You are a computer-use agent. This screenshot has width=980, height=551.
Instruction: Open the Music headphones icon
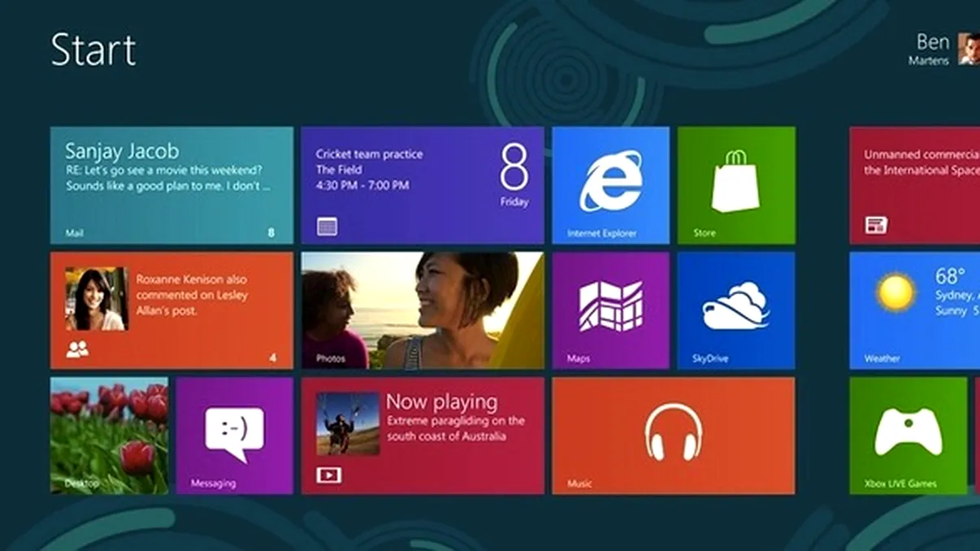tap(673, 432)
